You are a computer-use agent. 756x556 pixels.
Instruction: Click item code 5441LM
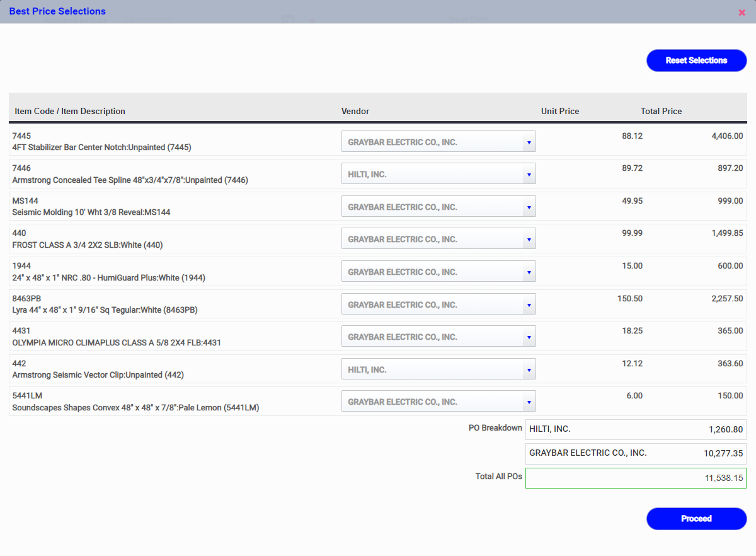[26, 396]
